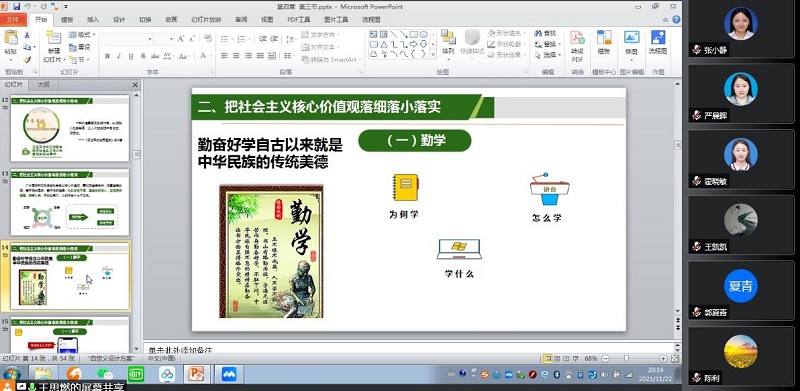Toggle Italic text formatting

click(x=119, y=56)
